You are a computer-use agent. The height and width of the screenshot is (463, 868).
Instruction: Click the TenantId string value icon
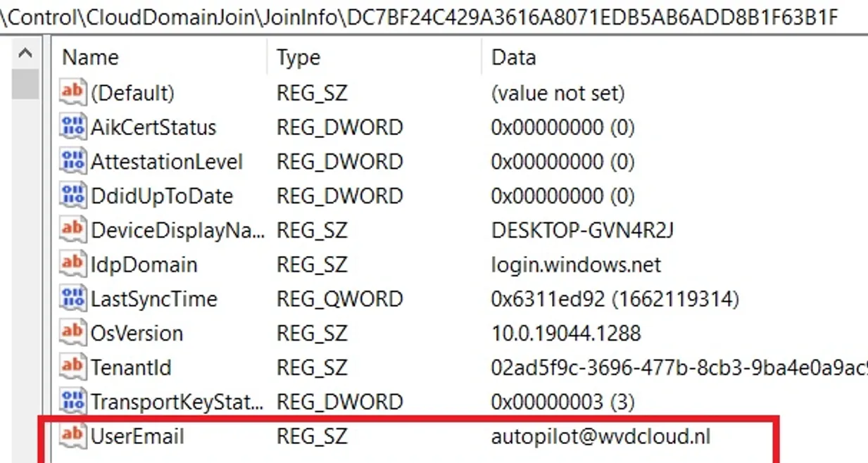(x=73, y=367)
